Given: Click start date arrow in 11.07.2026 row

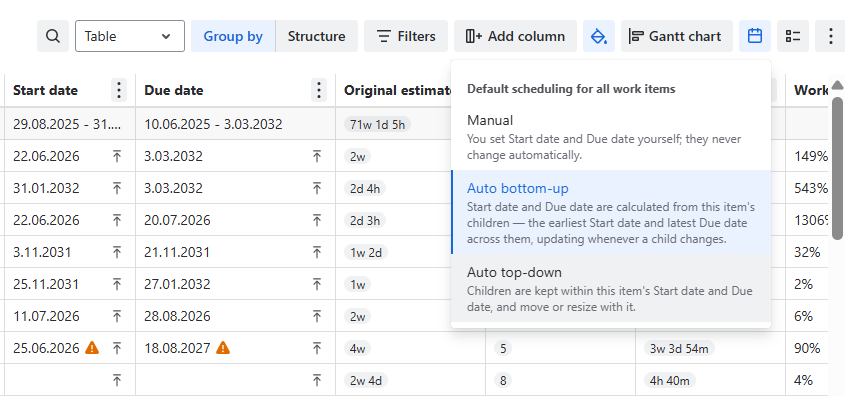Looking at the screenshot, I should click(117, 316).
